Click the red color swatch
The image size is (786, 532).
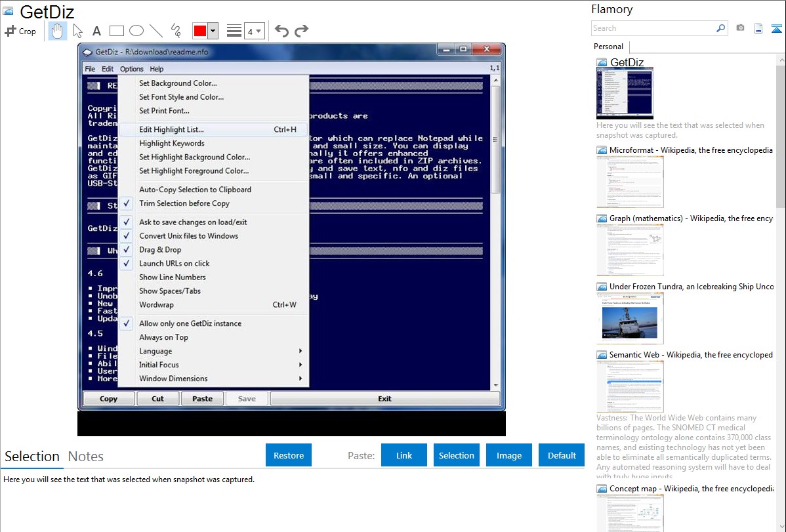(x=200, y=31)
